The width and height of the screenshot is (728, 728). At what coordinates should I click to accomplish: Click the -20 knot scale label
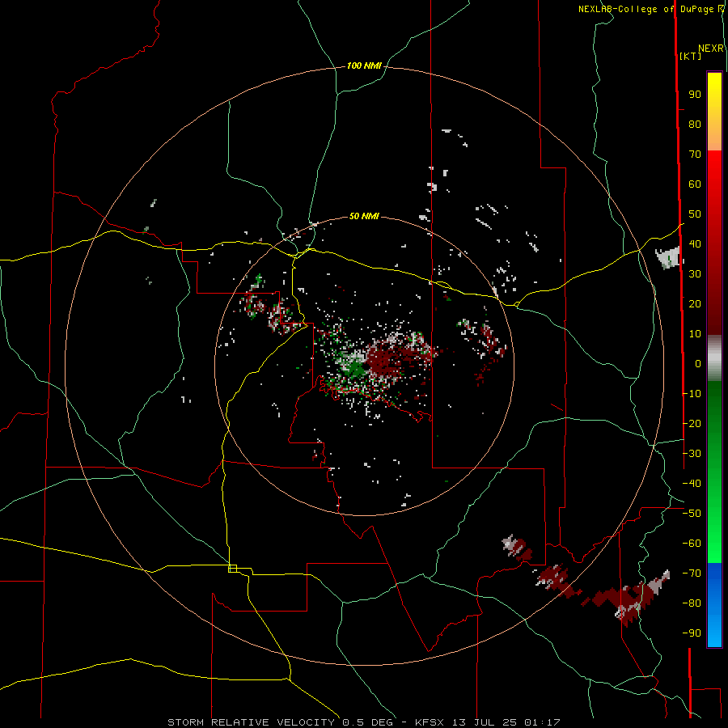pyautogui.click(x=692, y=424)
